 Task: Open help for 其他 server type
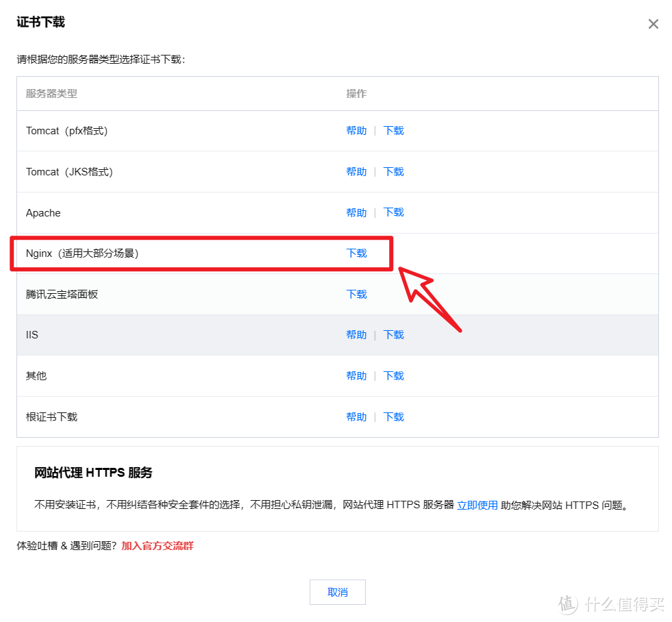point(356,376)
